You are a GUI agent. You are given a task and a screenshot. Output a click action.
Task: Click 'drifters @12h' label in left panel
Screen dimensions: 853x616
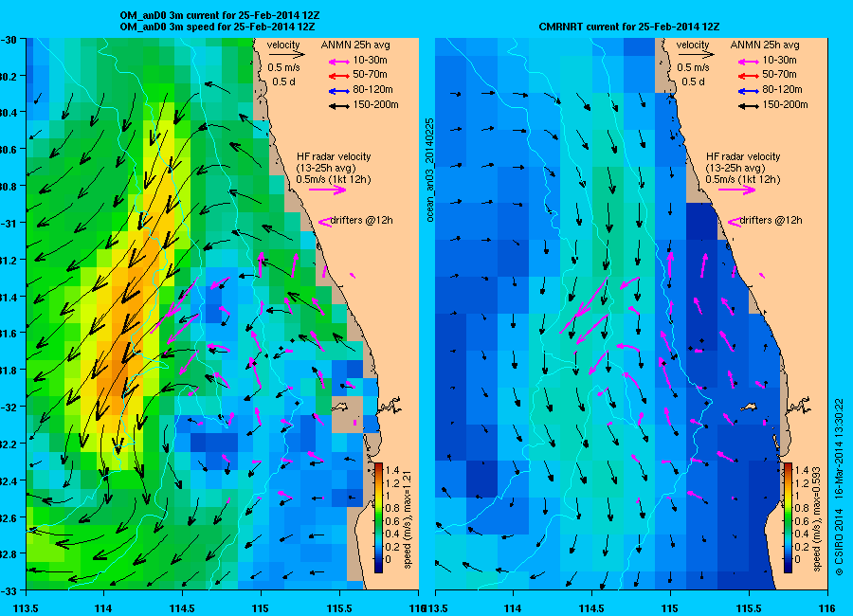(x=362, y=221)
